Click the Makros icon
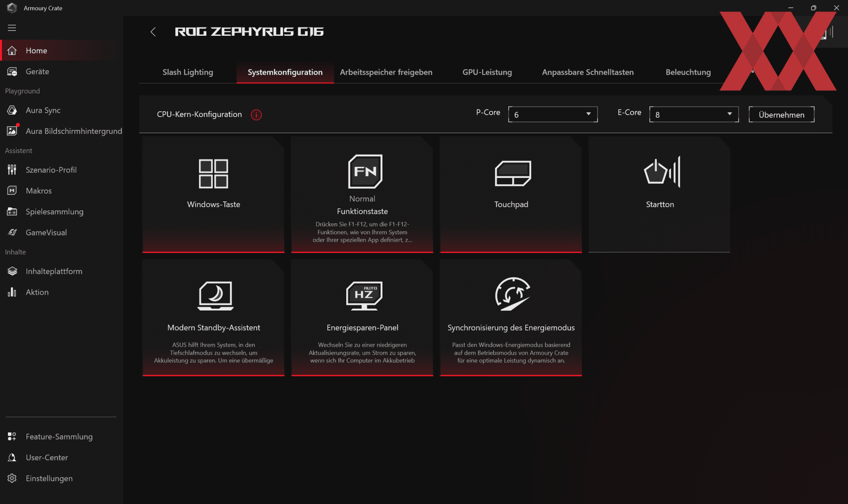The image size is (848, 504). point(12,191)
